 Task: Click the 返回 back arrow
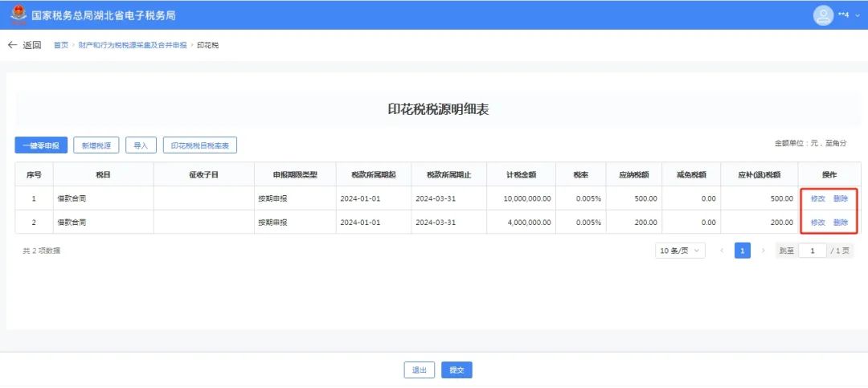[13, 45]
